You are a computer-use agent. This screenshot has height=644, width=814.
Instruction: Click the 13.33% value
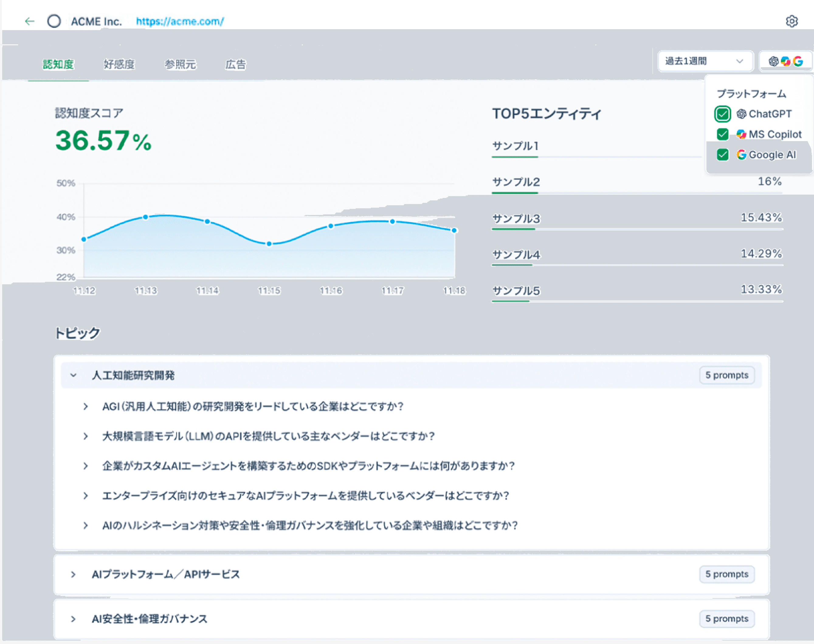(761, 289)
